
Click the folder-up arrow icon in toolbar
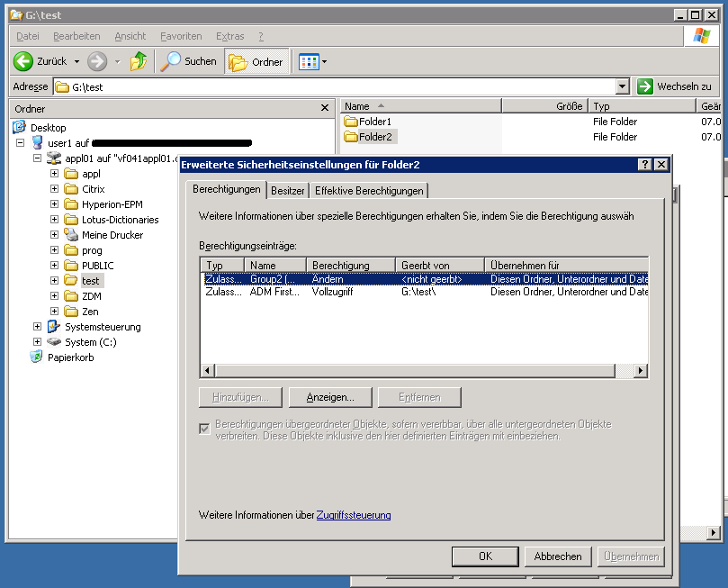[139, 61]
